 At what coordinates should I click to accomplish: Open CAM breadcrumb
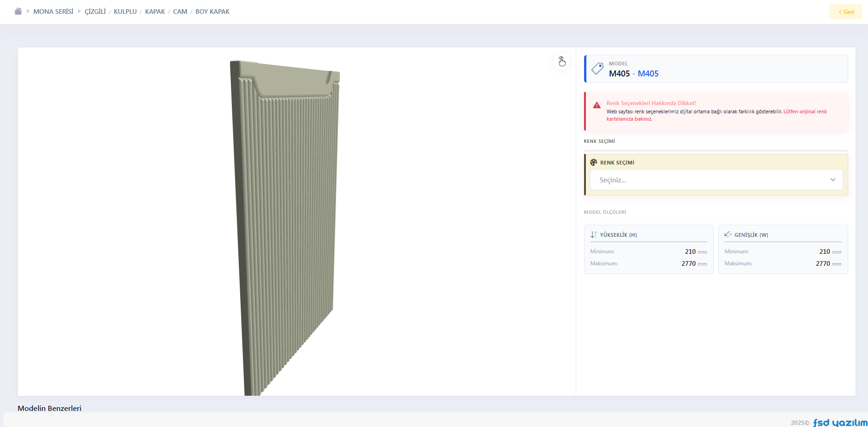pyautogui.click(x=180, y=12)
